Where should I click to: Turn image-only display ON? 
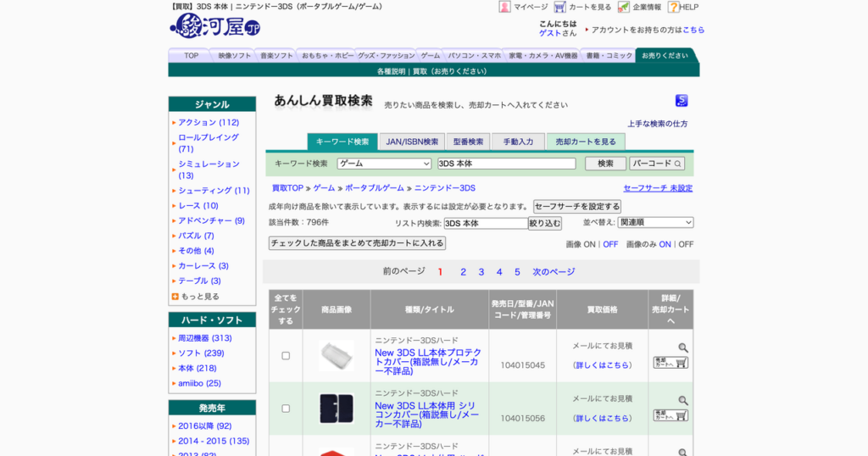665,244
